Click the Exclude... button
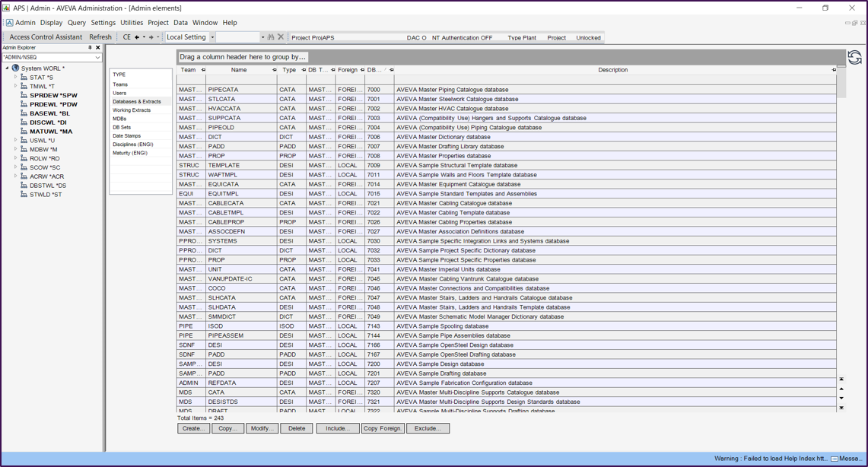868x467 pixels. click(428, 428)
